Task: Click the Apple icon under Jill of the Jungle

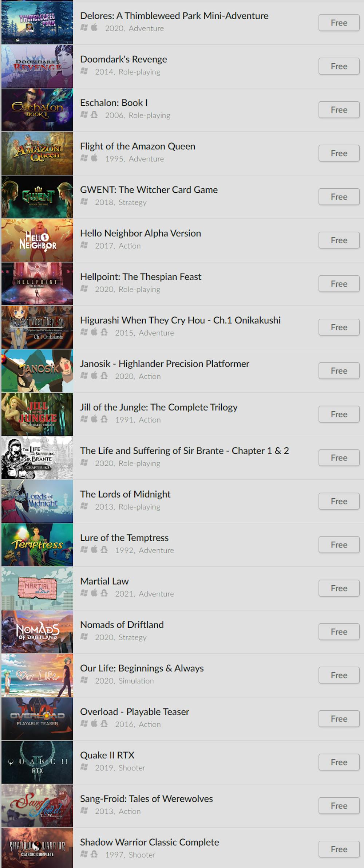Action: pyautogui.click(x=94, y=419)
